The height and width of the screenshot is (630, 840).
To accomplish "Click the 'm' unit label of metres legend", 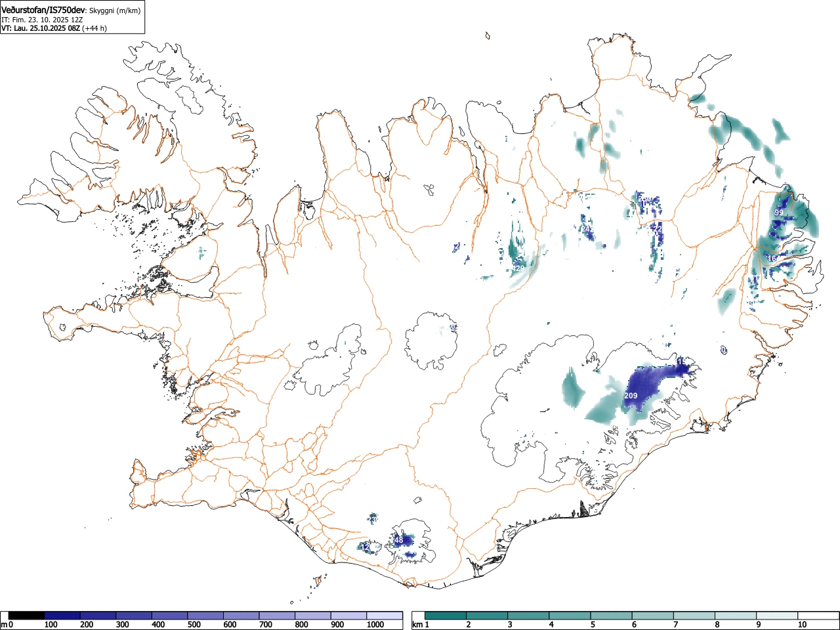I will point(4,625).
